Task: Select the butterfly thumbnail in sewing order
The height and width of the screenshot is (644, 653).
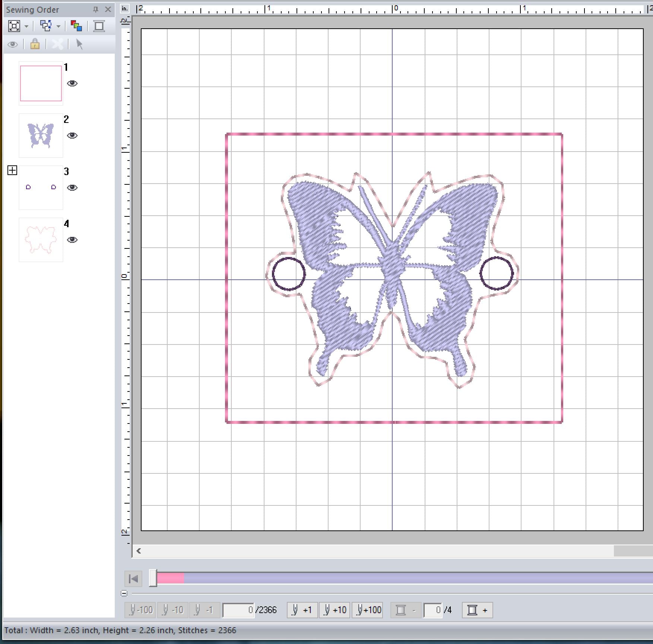Action: tap(41, 136)
